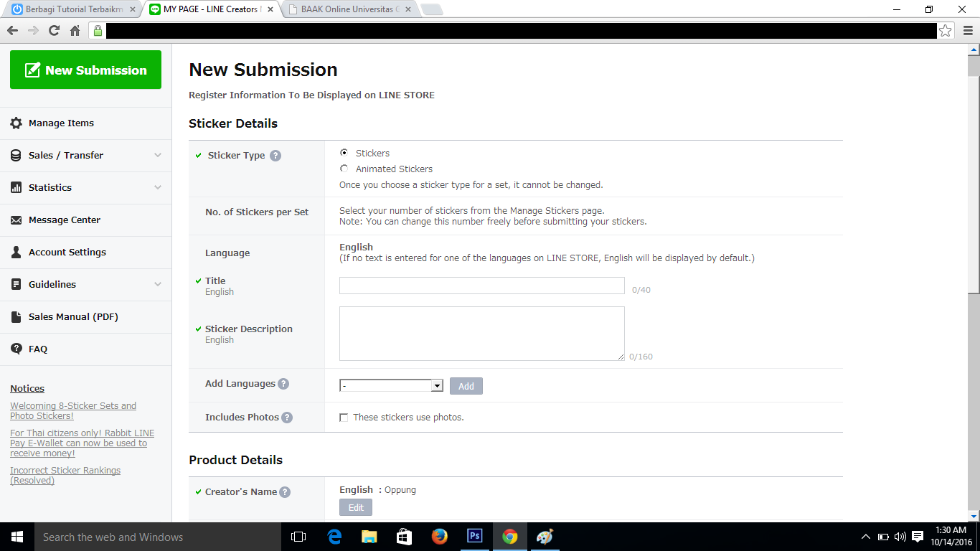Open the Action Center notification icon

(x=918, y=537)
